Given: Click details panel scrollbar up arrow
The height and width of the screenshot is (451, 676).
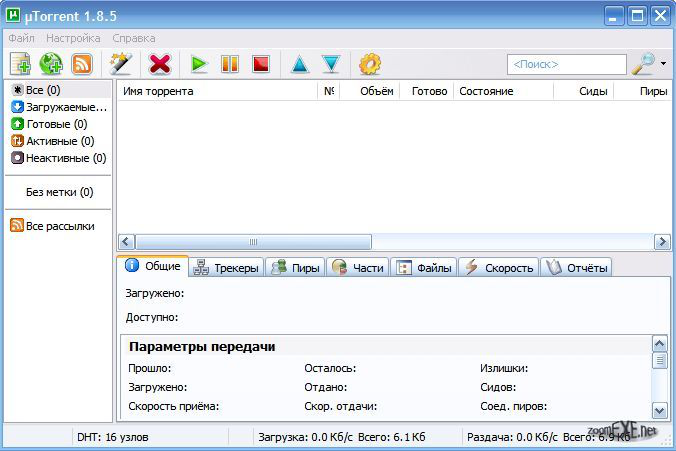Looking at the screenshot, I should 660,344.
